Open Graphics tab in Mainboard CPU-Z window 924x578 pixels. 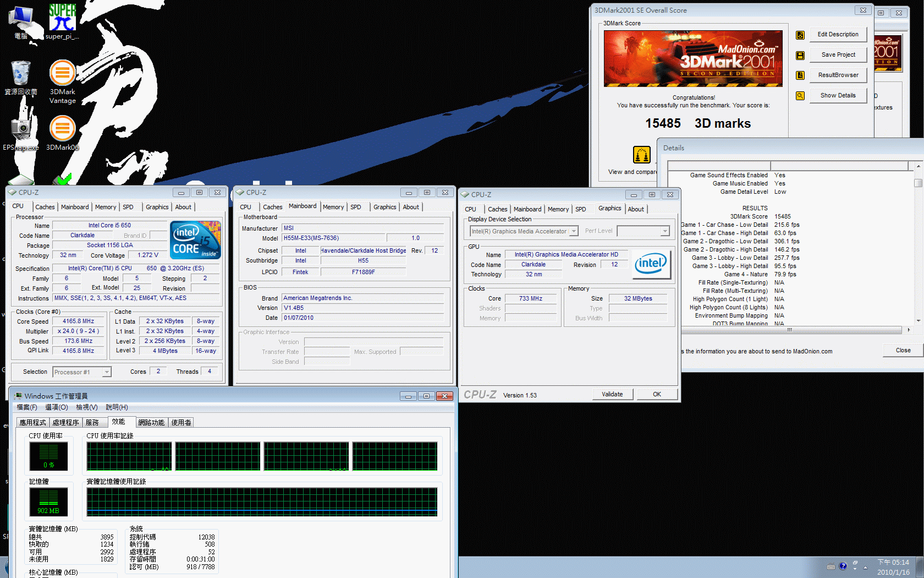tap(384, 207)
